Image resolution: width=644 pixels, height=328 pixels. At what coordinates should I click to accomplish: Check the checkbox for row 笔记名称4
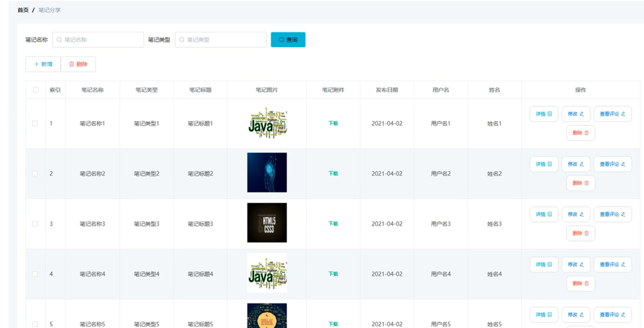[x=35, y=274]
